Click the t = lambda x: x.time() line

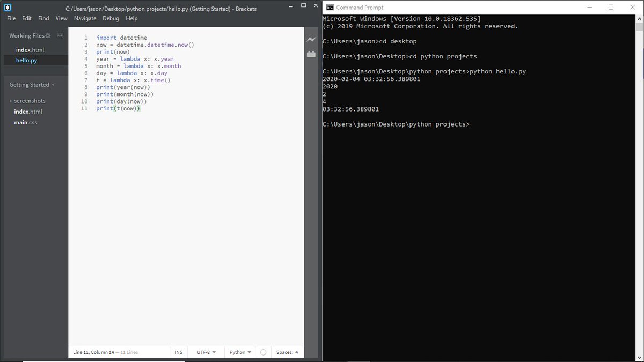pyautogui.click(x=133, y=80)
